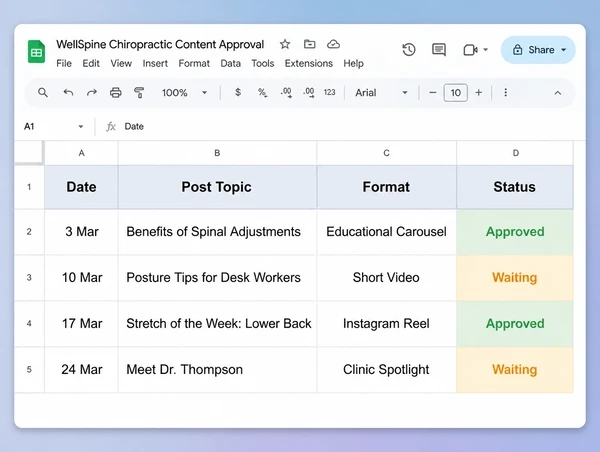
Task: Click the Status header cell
Action: [515, 187]
